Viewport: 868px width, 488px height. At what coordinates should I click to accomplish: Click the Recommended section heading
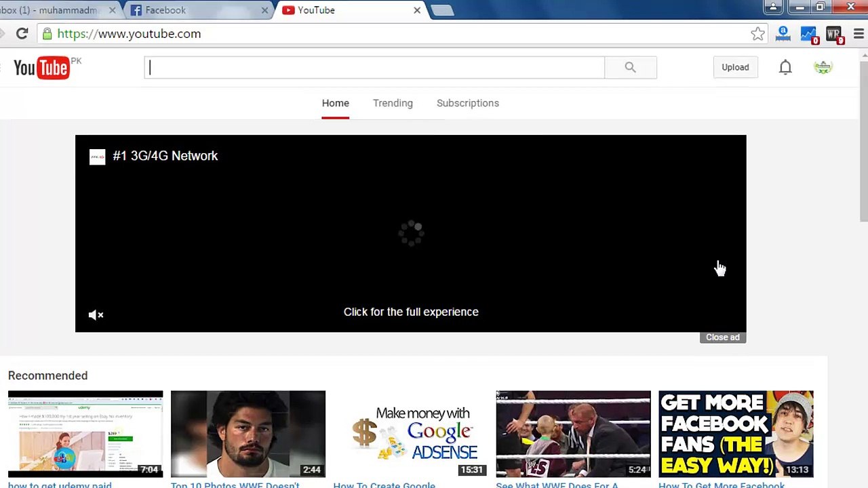click(x=47, y=375)
